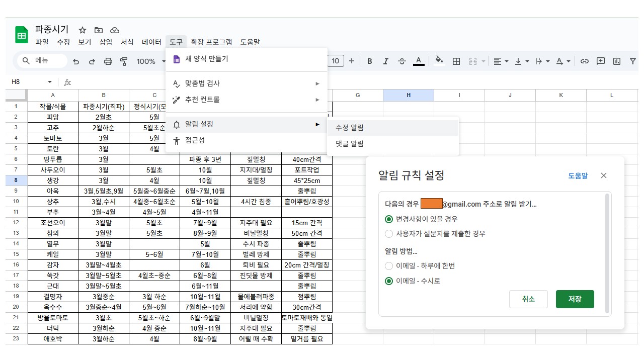Screen dimensions: 644x362
Task: Enable '이메일 - 하루에 한번' notification option
Action: click(389, 266)
